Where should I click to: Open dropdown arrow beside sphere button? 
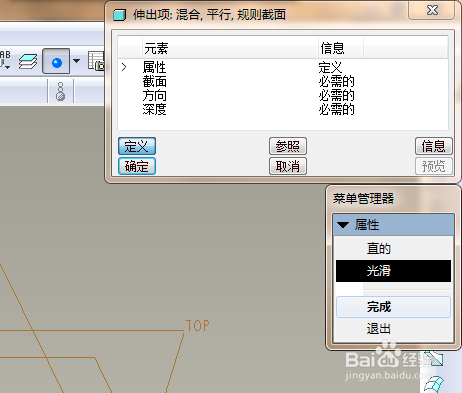(77, 61)
